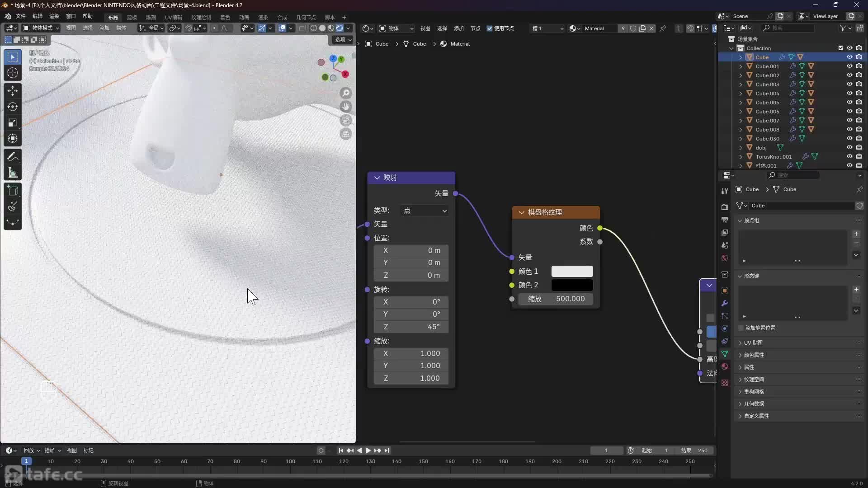Viewport: 868px width, 488px height.
Task: Switch to rendered viewport shading
Action: 340,28
